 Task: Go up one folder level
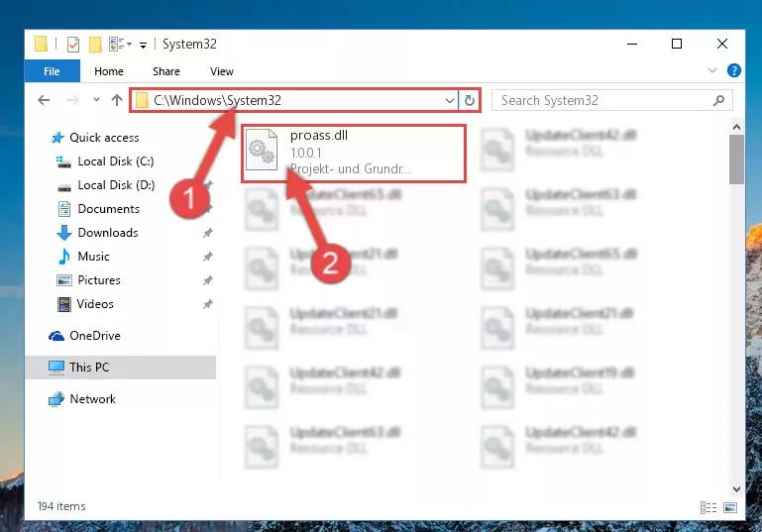(x=117, y=100)
